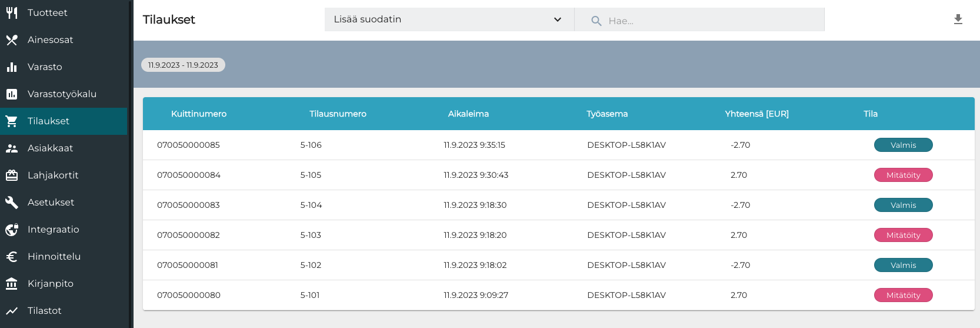Click the Lahjakortit gift card icon

pyautogui.click(x=12, y=175)
